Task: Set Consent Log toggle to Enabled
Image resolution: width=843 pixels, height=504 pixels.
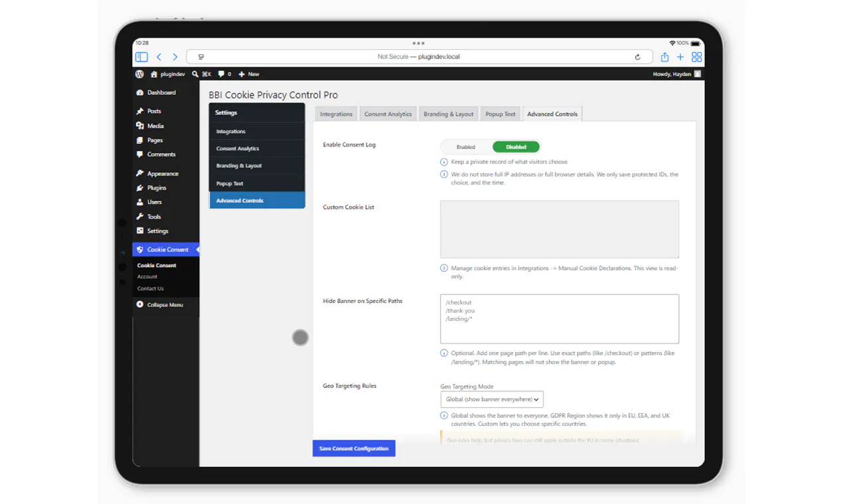Action: [x=466, y=147]
